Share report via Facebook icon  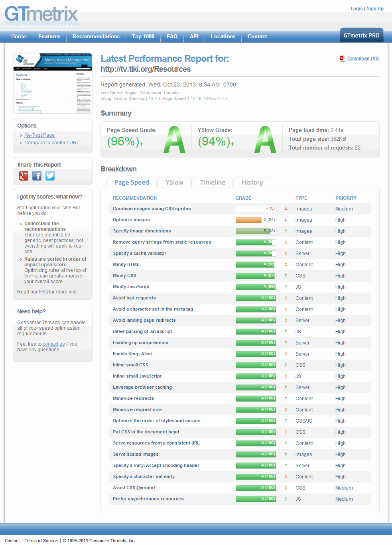pyautogui.click(x=37, y=176)
